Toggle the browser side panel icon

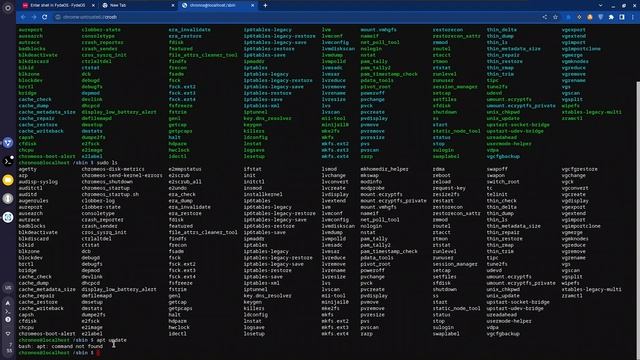click(622, 17)
